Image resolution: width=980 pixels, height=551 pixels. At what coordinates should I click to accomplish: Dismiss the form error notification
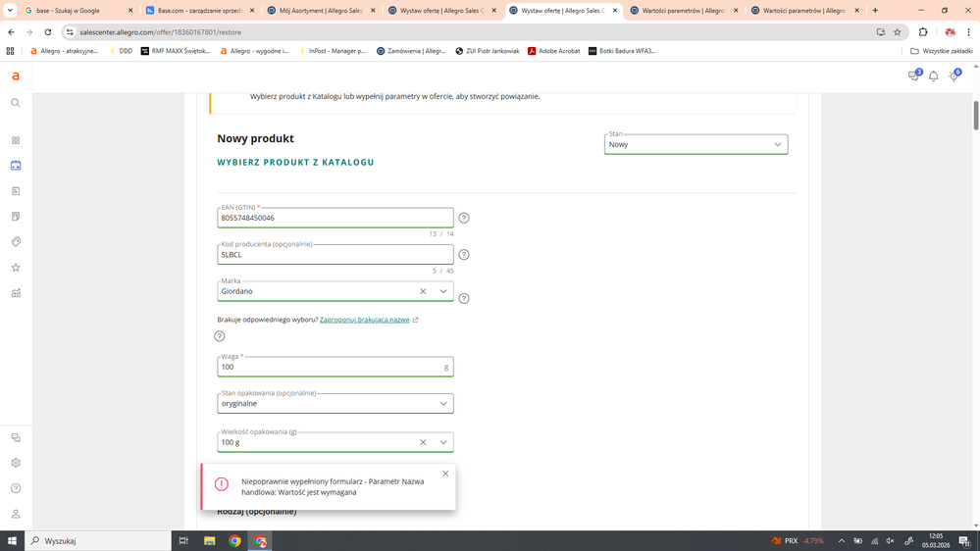click(x=445, y=474)
